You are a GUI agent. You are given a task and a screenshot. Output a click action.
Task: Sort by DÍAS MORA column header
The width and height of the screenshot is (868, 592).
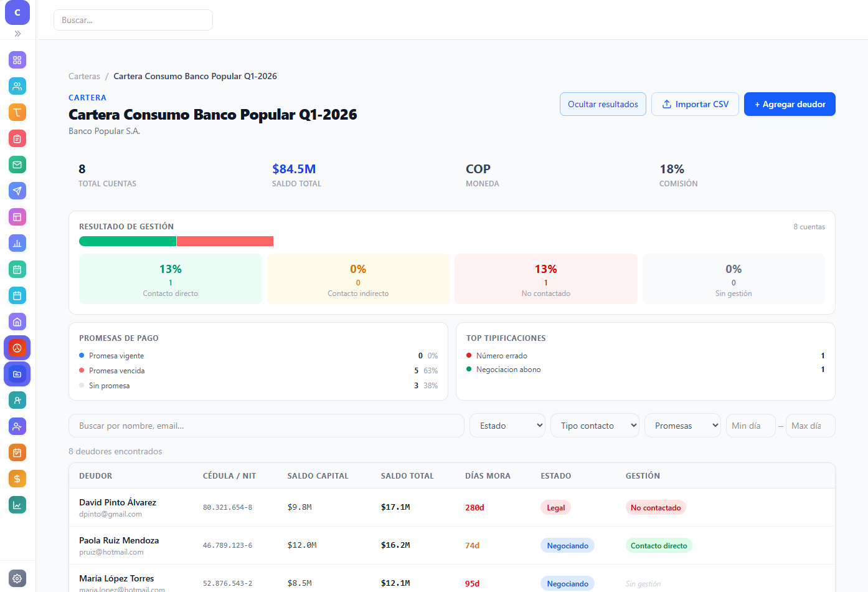point(488,475)
